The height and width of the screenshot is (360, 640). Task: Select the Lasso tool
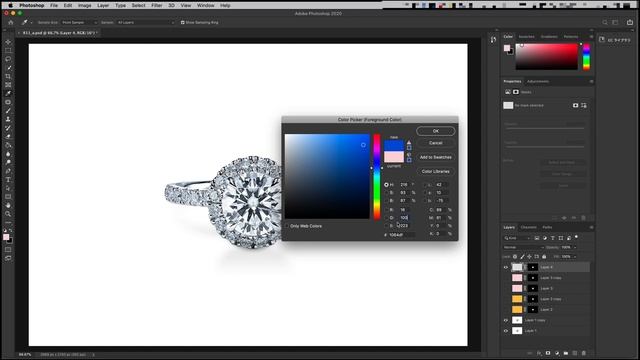click(8, 59)
